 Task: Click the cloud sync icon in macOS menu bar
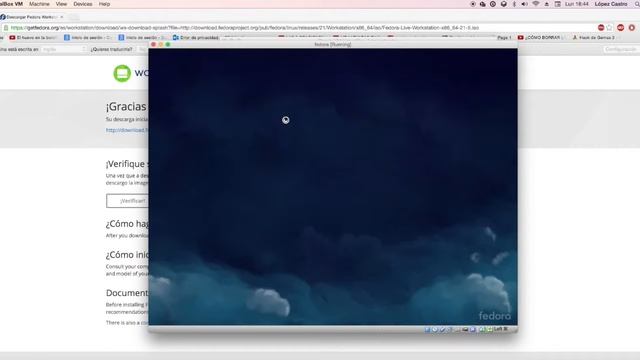click(483, 4)
